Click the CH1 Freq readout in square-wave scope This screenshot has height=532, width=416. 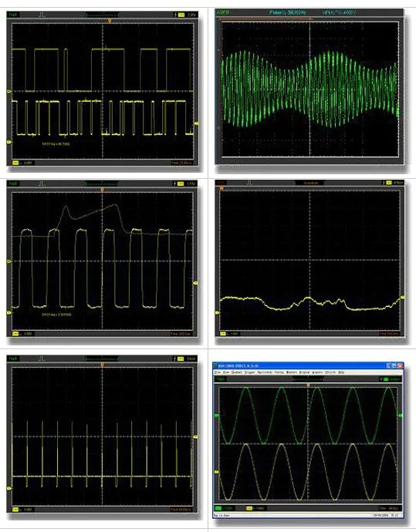tap(56, 315)
